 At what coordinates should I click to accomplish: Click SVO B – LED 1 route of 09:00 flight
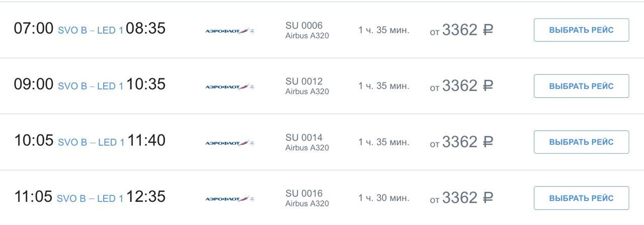(91, 86)
